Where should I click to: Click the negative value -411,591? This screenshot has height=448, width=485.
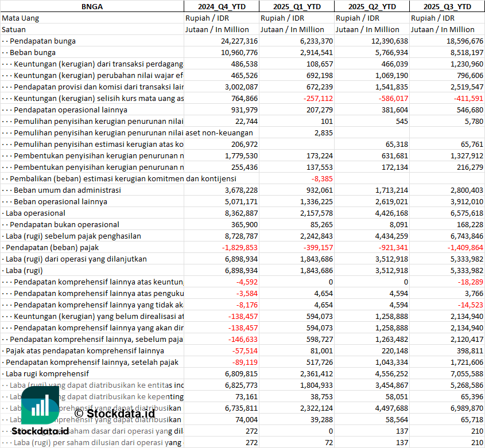(468, 98)
